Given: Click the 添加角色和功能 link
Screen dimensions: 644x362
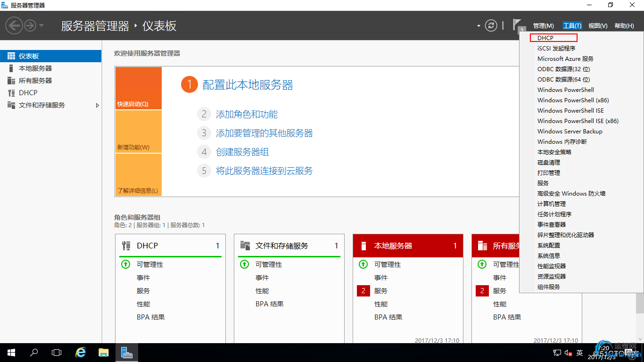Looking at the screenshot, I should (247, 114).
